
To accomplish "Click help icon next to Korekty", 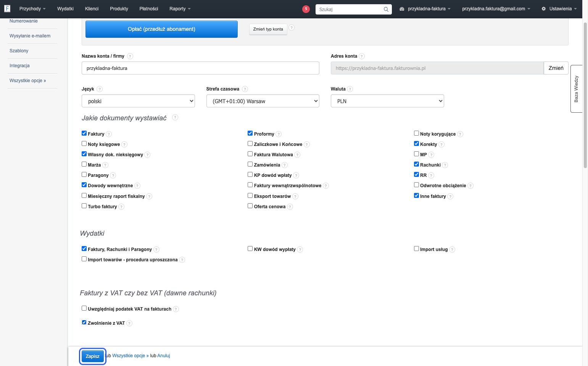I will (x=441, y=144).
